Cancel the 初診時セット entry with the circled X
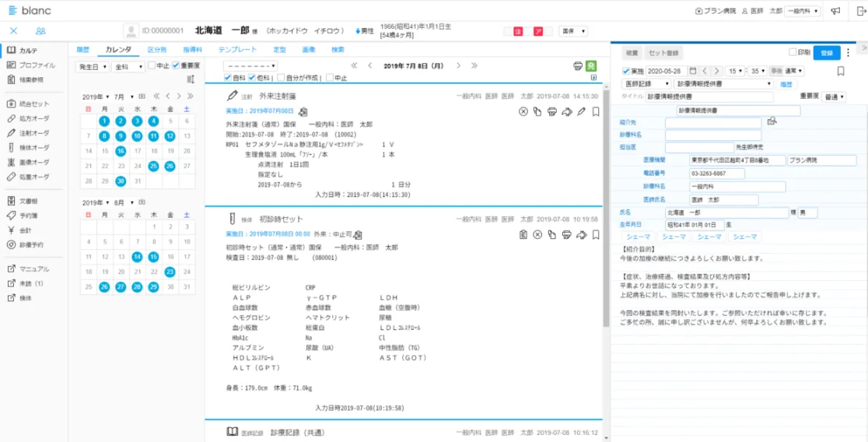 [x=537, y=235]
